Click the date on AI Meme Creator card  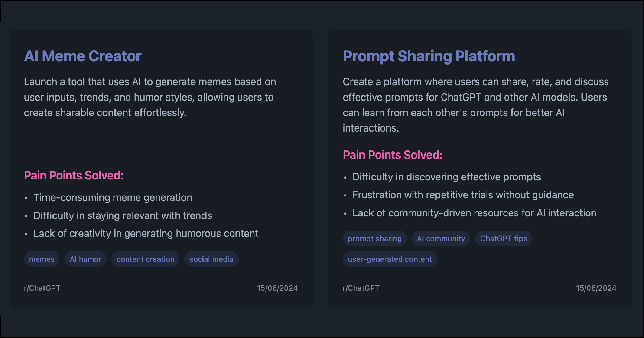point(277,288)
